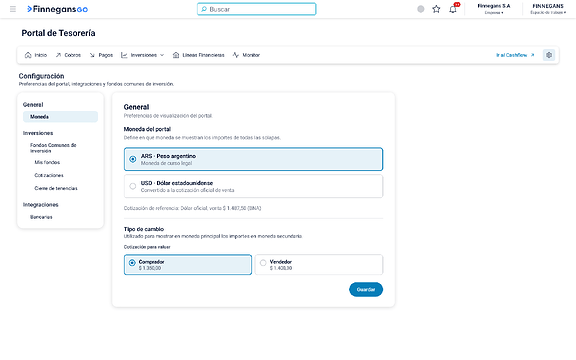
Task: Click the Portal de Tesorería page title
Action: 58,33
